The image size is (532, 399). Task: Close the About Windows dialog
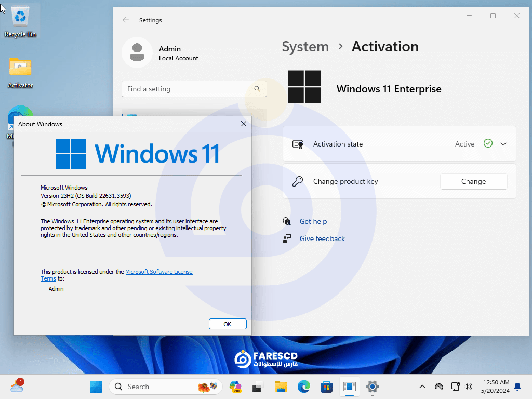[x=244, y=124]
